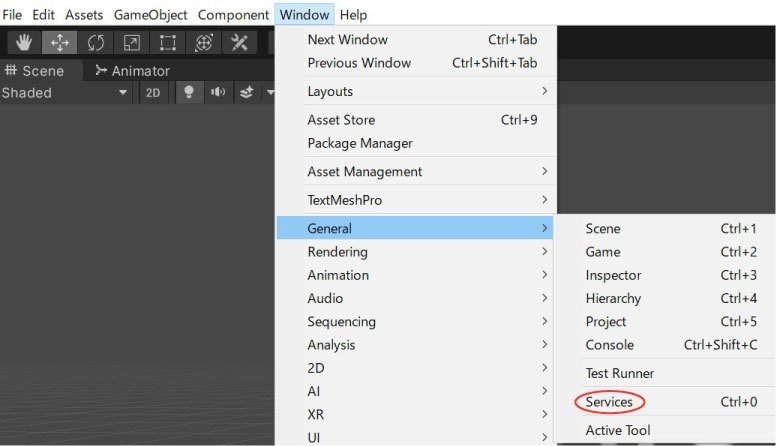Select the Move tool

point(59,43)
